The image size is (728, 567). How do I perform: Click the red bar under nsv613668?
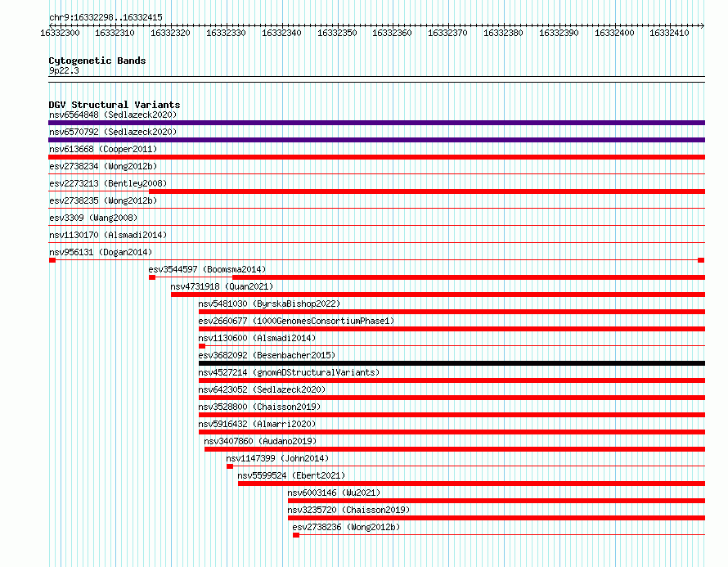click(376, 157)
